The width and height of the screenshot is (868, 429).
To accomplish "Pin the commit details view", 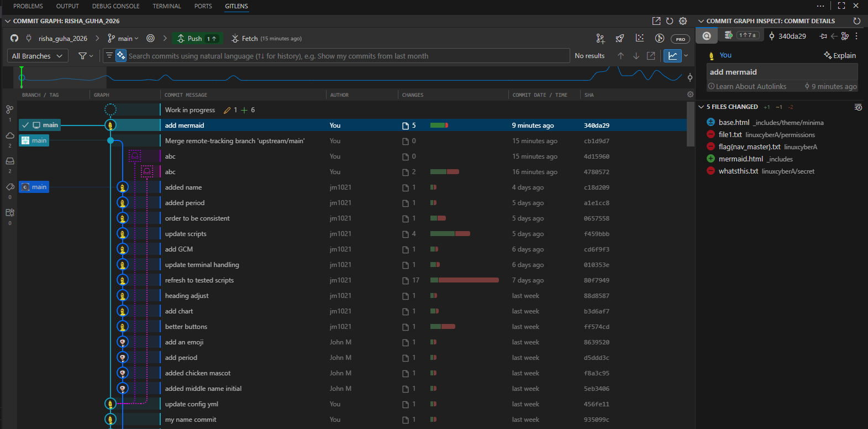I will click(x=823, y=36).
